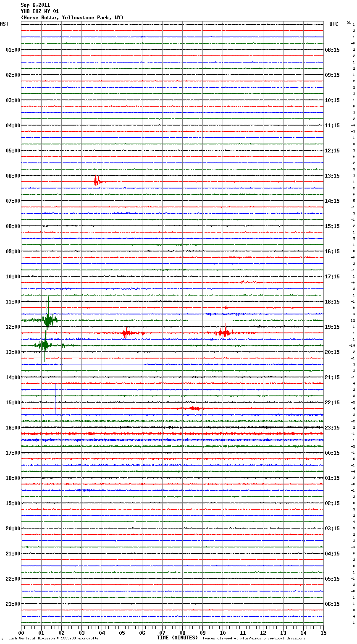The image size is (357, 644).
Task: Click the date label Sep 6,2011
Action: [x=35, y=5]
